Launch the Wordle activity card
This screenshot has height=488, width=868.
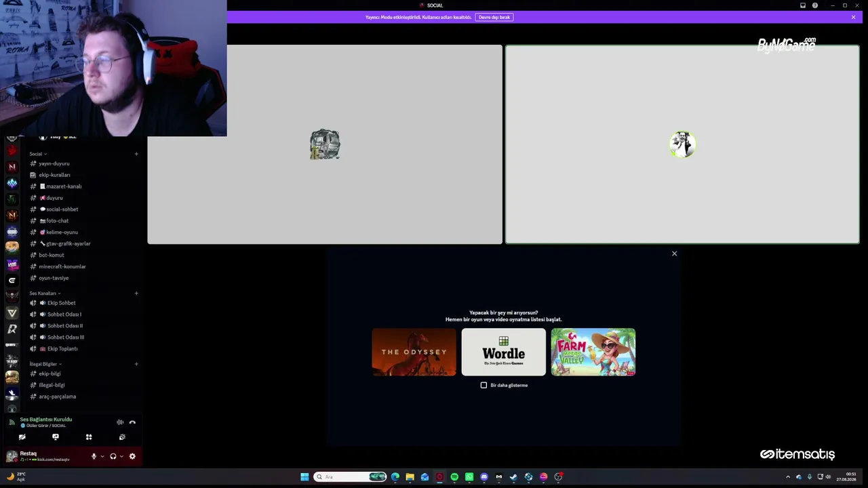[x=503, y=352]
